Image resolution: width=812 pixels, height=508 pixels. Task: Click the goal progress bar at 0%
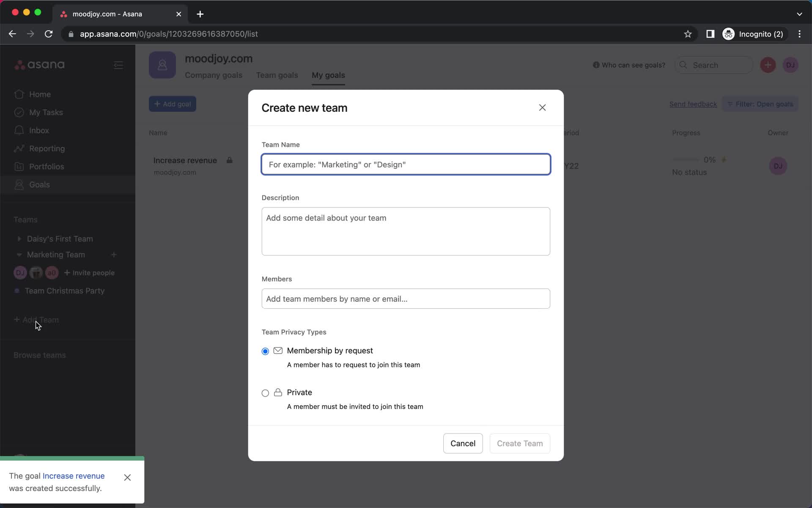click(x=686, y=160)
